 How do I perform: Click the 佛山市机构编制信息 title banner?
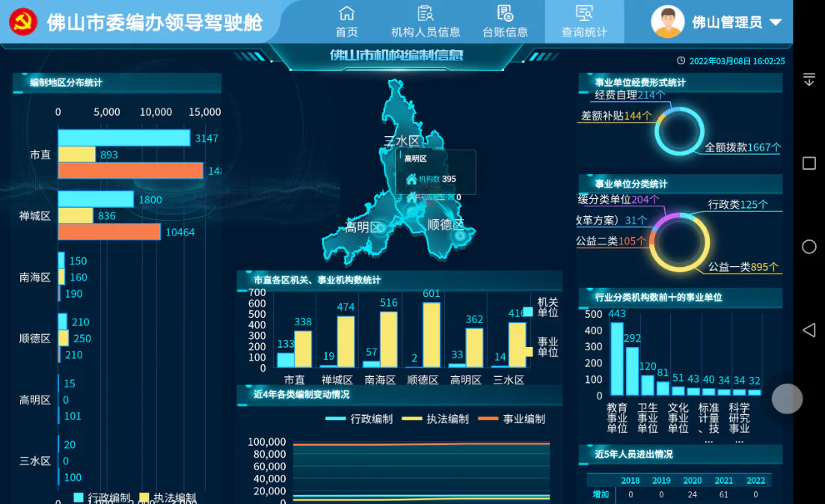[396, 55]
